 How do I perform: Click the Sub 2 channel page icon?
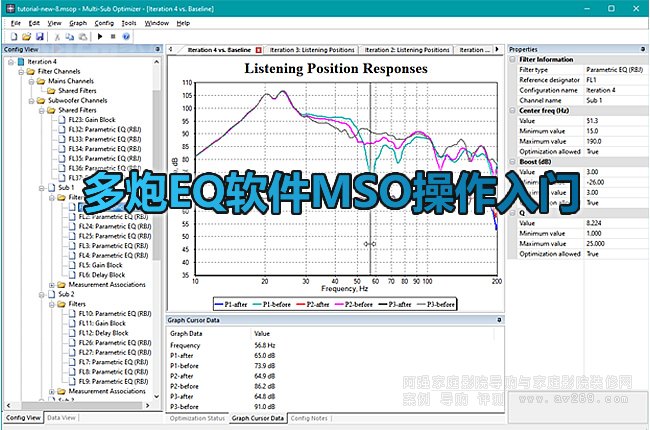51,294
